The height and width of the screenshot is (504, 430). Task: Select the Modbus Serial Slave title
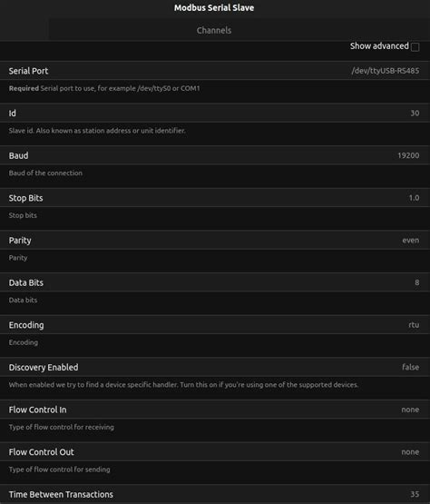click(x=214, y=7)
